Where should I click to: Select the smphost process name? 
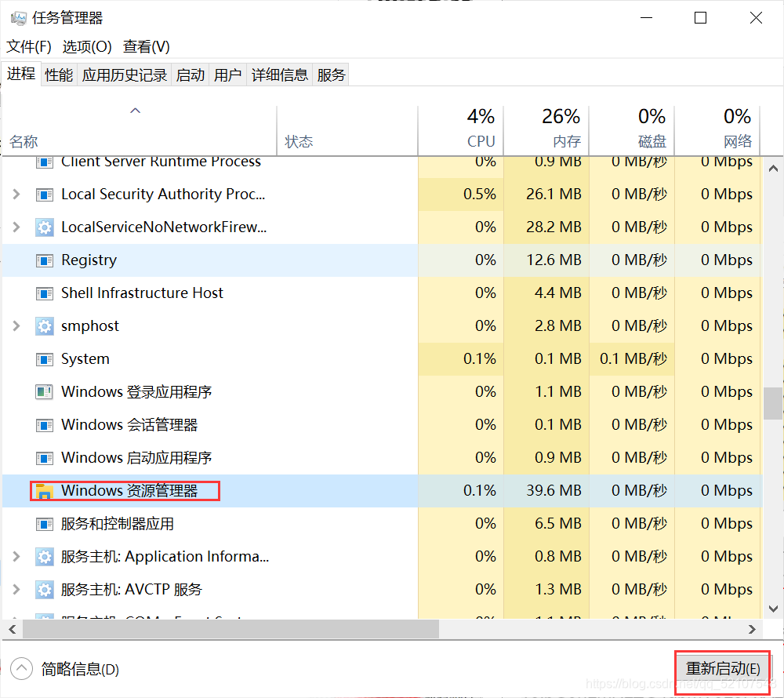(x=90, y=326)
